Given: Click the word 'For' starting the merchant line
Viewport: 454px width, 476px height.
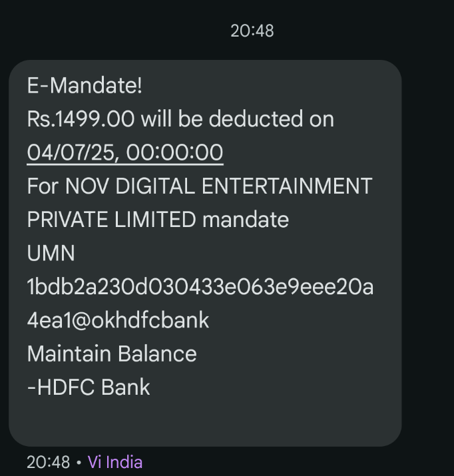Looking at the screenshot, I should pos(43,186).
